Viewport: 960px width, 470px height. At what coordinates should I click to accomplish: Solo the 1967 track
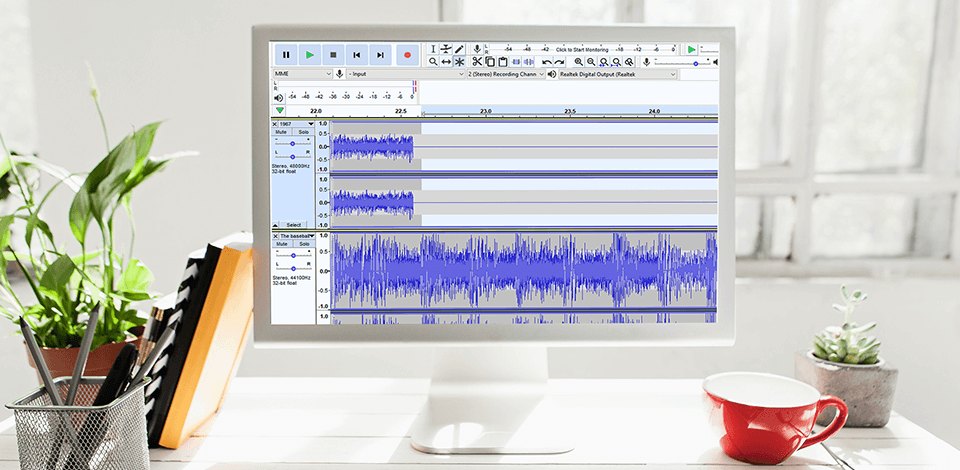303,132
